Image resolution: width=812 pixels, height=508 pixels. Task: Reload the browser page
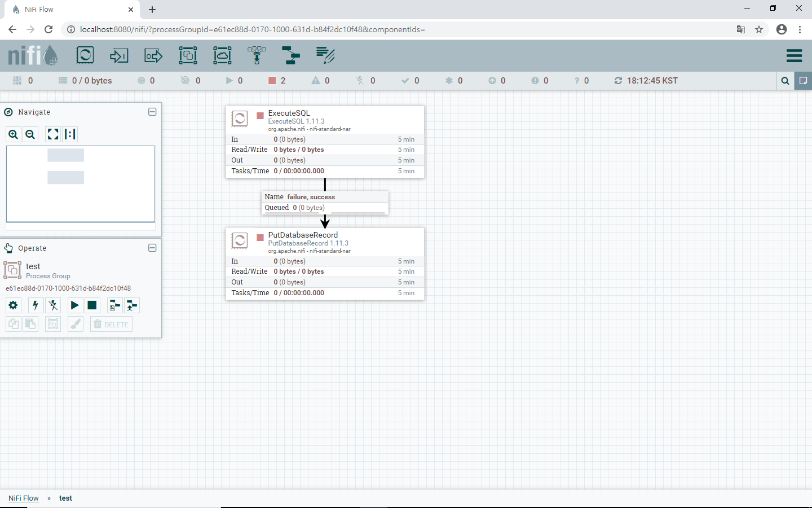click(x=48, y=29)
